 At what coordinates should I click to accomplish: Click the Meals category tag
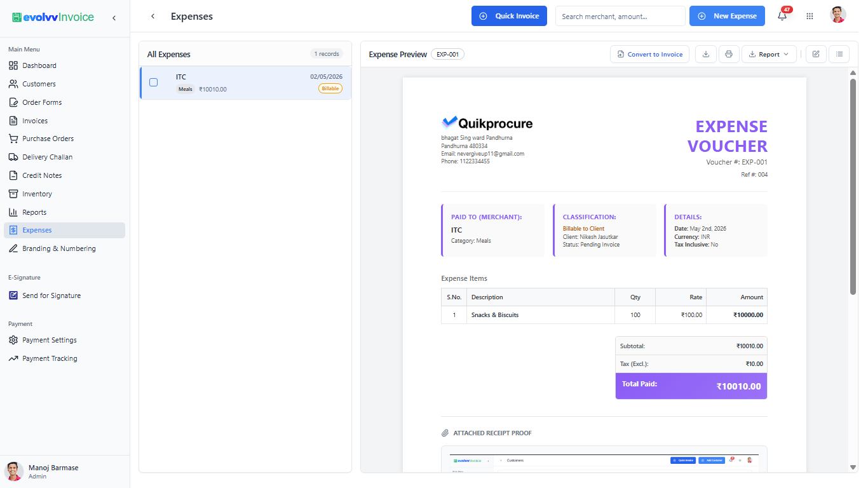point(186,90)
